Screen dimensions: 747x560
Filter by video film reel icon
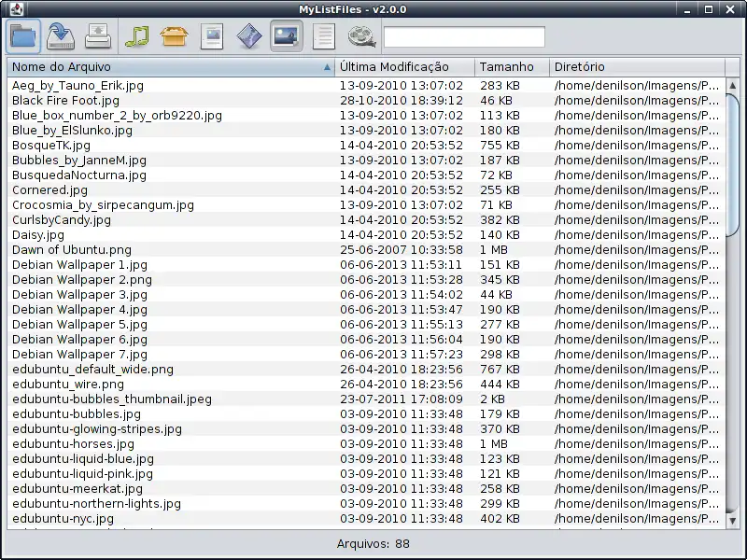click(x=361, y=36)
